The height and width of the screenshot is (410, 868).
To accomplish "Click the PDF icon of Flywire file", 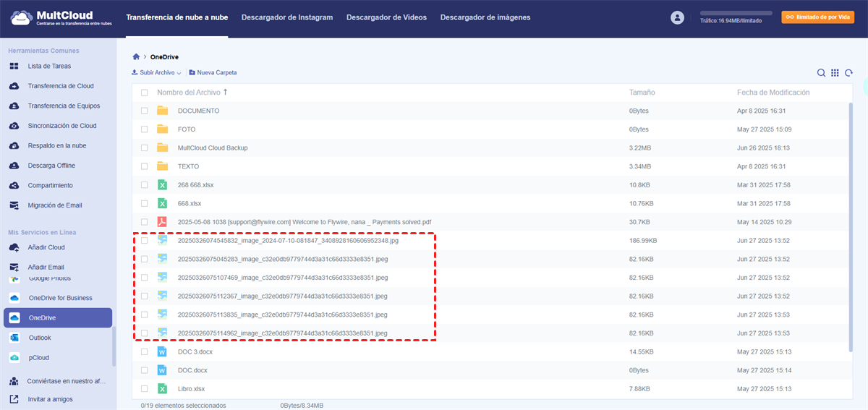I will (163, 222).
